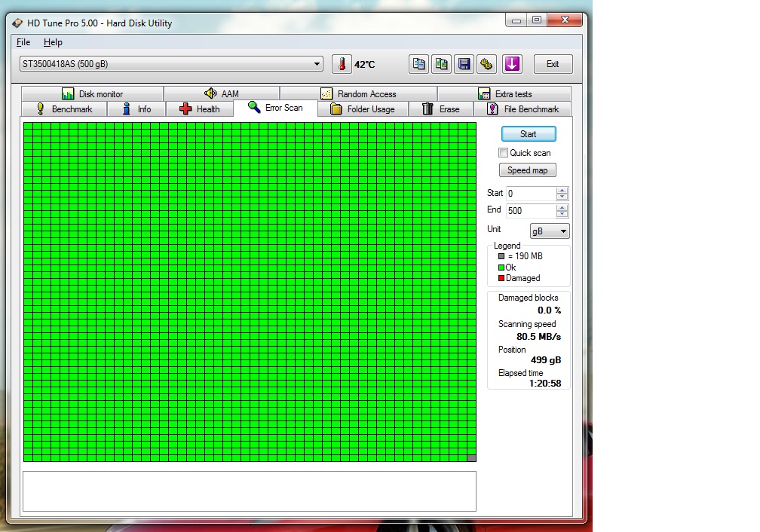760x532 pixels.
Task: Switch to Random Access tab
Action: 359,93
